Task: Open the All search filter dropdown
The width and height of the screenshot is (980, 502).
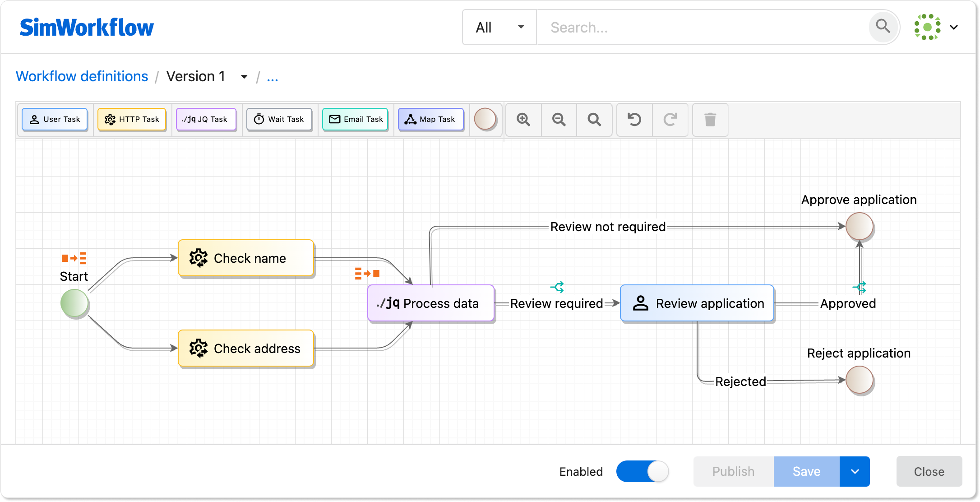Action: tap(499, 28)
